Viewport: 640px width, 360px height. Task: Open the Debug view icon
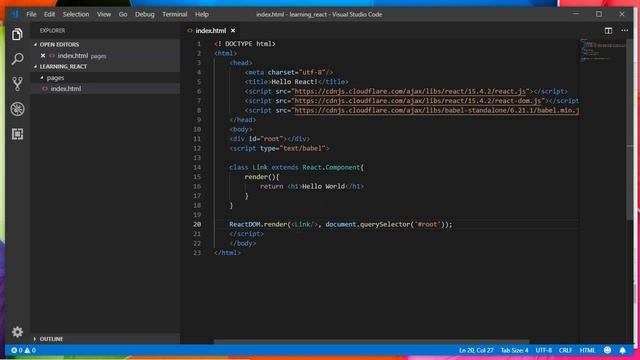click(17, 109)
